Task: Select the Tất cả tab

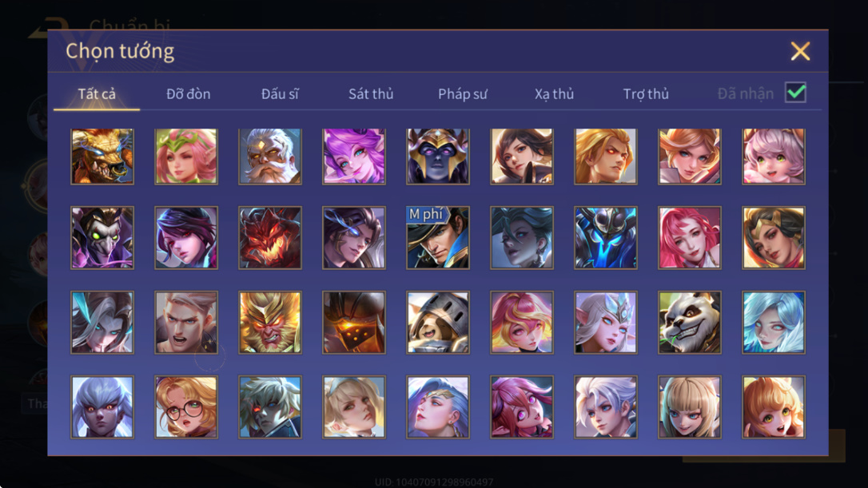Action: 97,94
